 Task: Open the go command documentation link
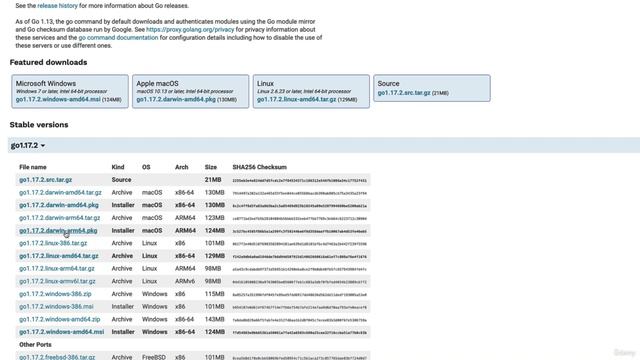tap(118, 38)
